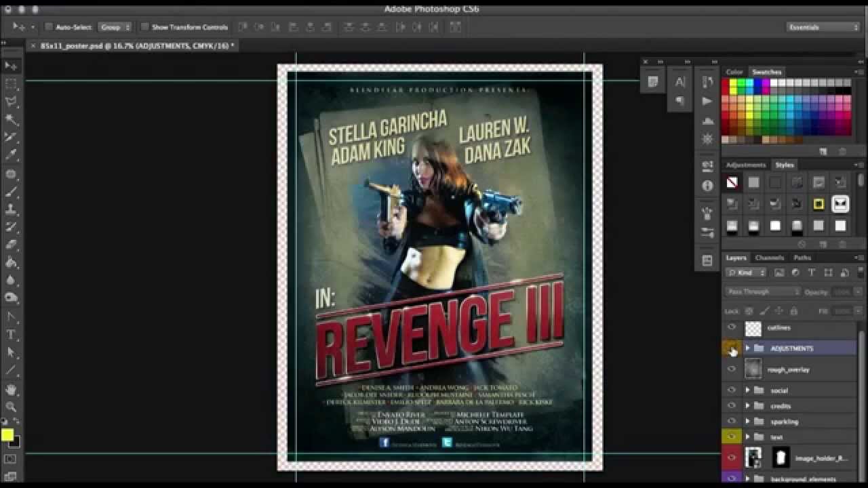The height and width of the screenshot is (488, 868).
Task: Select the Zoom tool
Action: point(12,407)
